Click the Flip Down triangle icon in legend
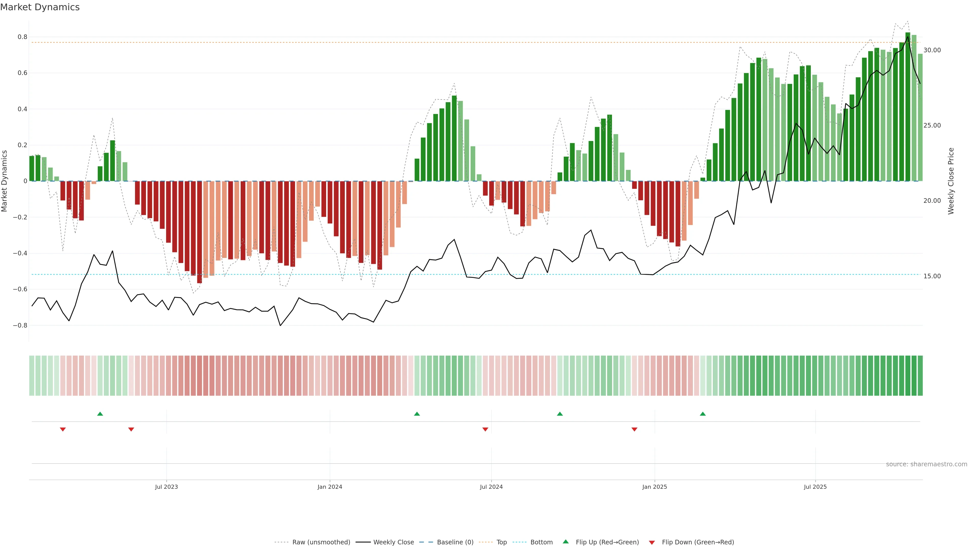The image size is (980, 551). click(652, 543)
